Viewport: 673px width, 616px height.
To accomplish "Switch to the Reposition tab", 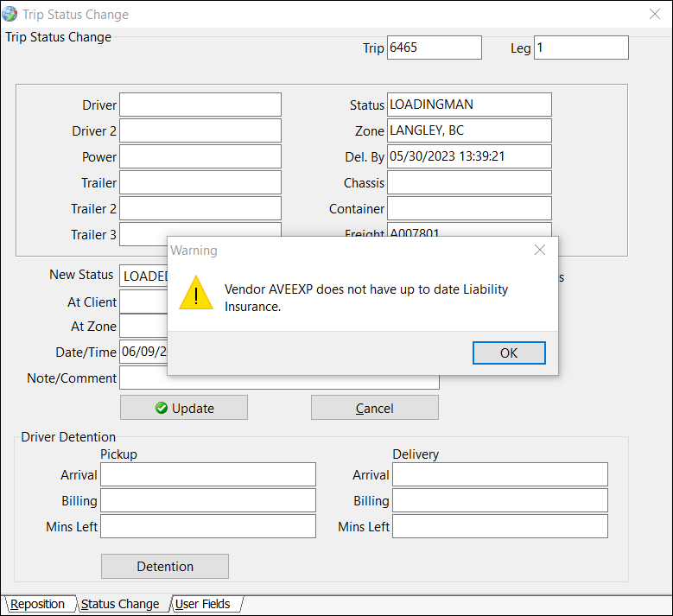I will (x=38, y=604).
